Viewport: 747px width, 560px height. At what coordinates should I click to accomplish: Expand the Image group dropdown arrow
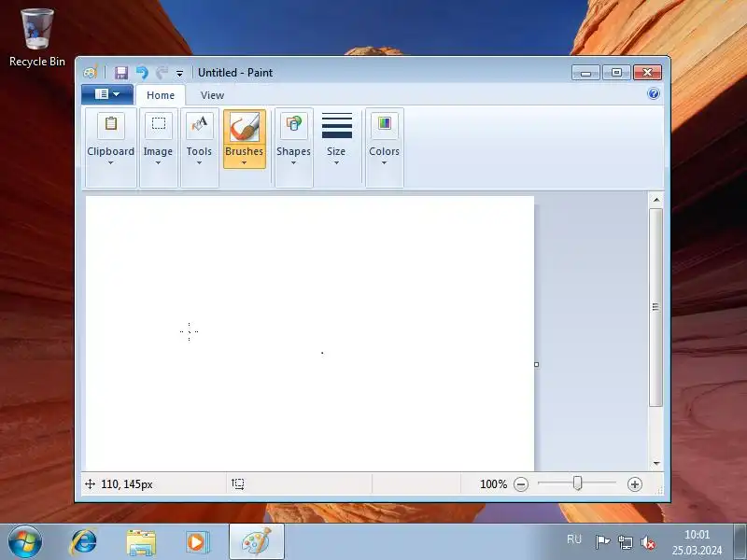coord(158,162)
